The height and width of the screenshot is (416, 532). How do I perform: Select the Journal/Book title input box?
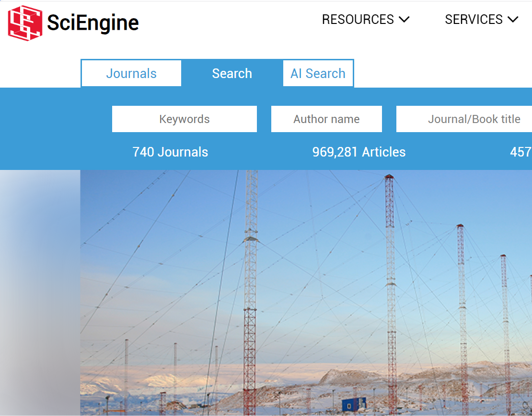point(464,119)
